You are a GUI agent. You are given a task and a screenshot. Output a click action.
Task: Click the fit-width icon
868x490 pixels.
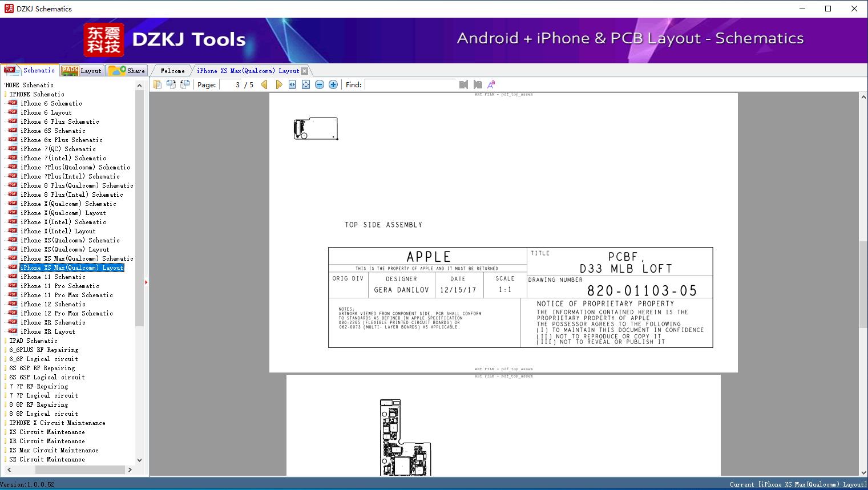coord(292,84)
